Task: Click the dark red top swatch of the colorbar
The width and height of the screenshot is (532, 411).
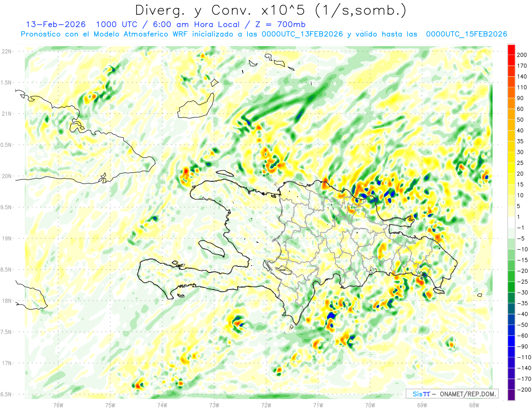Action: [511, 50]
